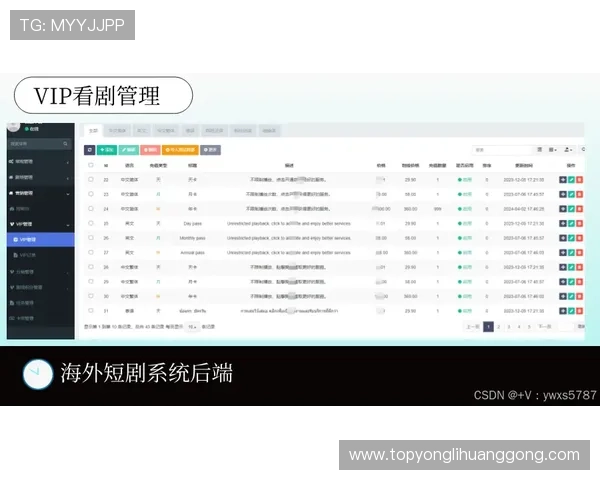This screenshot has width=600, height=480.
Task: Click the red delete icon for Day pass row
Action: [x=580, y=224]
